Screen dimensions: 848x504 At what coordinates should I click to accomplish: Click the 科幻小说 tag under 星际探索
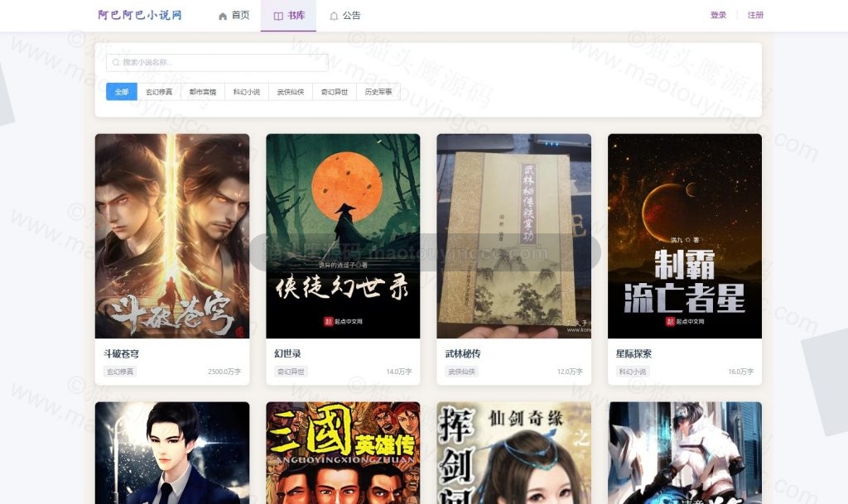(x=633, y=372)
